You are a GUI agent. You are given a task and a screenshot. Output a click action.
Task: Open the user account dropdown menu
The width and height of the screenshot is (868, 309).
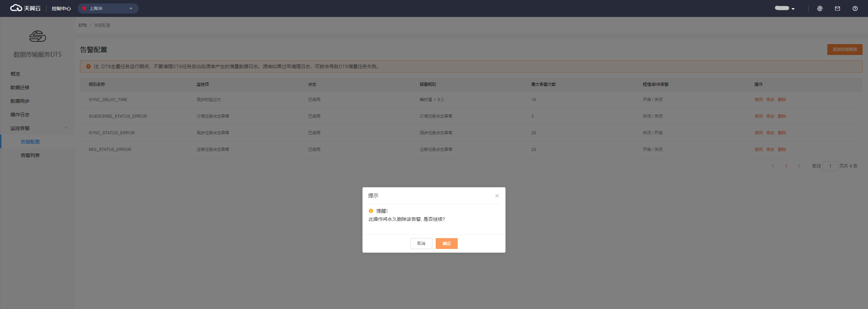pos(785,8)
